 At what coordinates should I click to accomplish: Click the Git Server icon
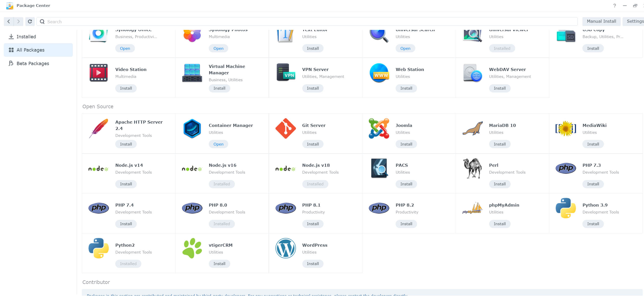(286, 128)
